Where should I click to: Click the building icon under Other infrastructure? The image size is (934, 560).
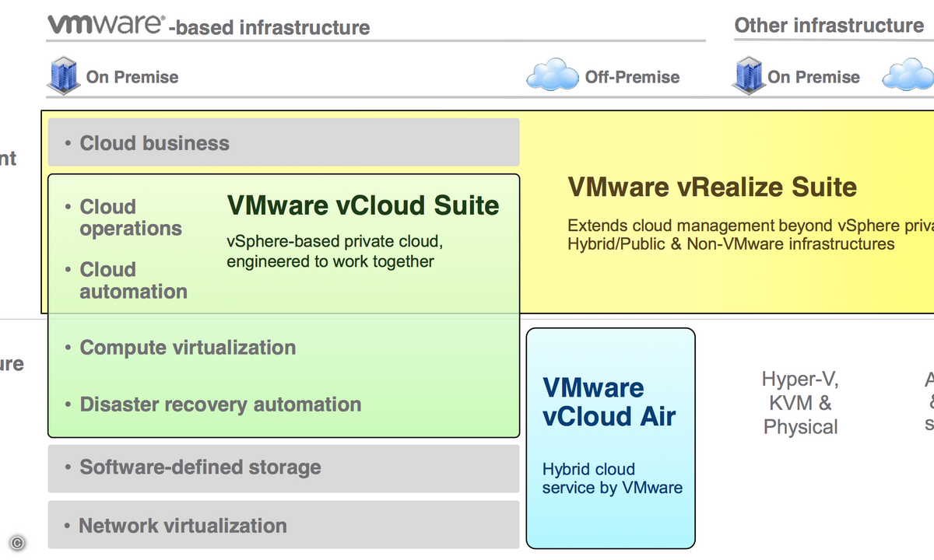point(748,75)
